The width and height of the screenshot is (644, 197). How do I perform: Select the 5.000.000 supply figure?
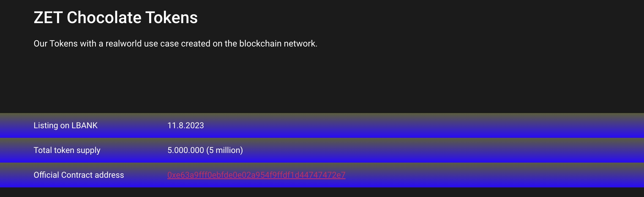[x=185, y=150]
